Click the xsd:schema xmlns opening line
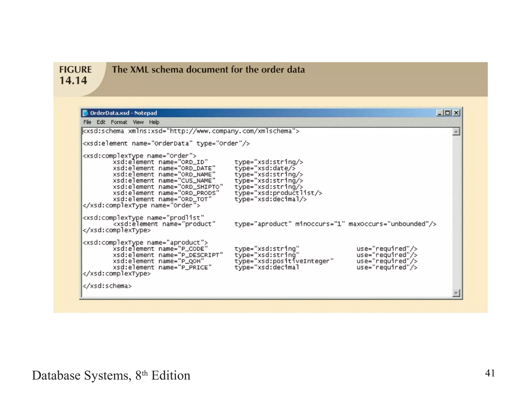The height and width of the screenshot is (399, 532). [191, 131]
